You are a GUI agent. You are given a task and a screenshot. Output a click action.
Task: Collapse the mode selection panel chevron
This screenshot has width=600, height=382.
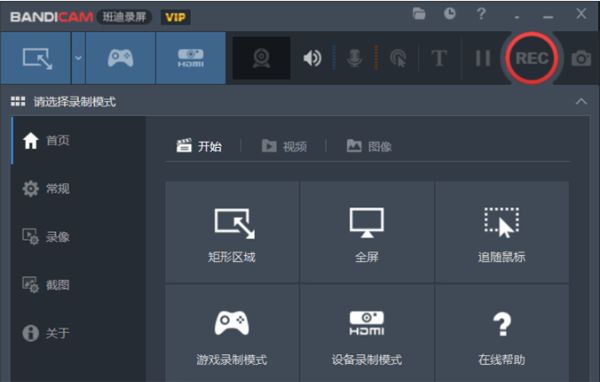coord(581,101)
